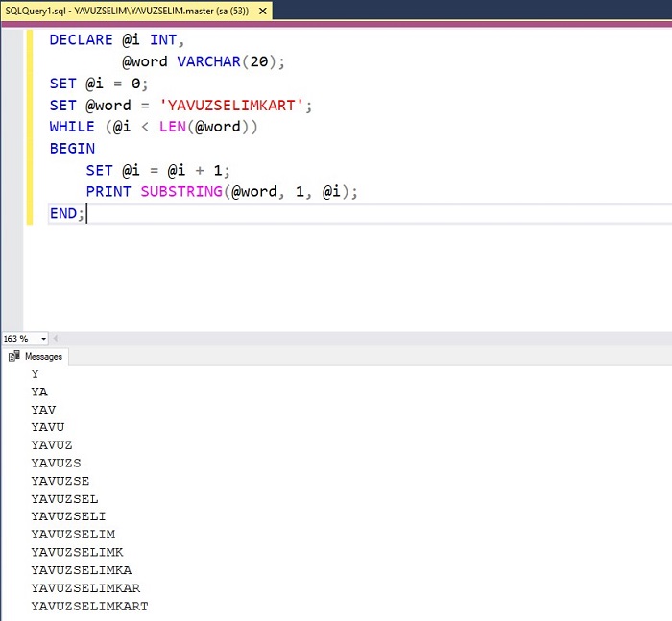Click output row 'Y' in Messages
Screen dimensions: 672x621
[x=36, y=374]
